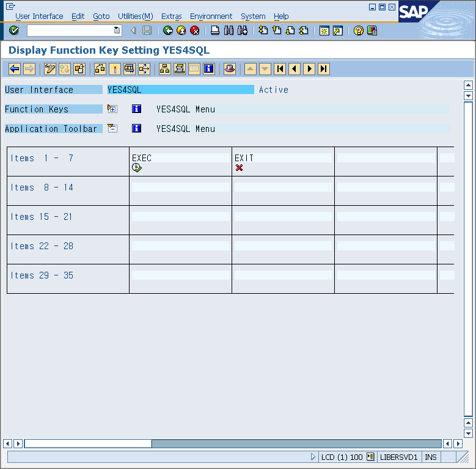The image size is (476, 469).
Task: Click the Create New Session icon
Action: (324, 31)
